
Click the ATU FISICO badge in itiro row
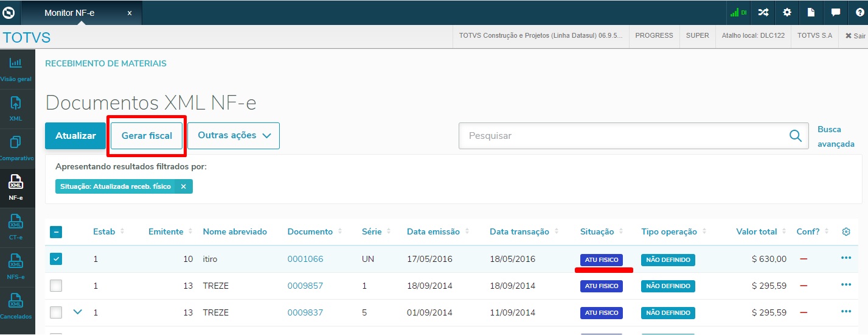pos(602,259)
